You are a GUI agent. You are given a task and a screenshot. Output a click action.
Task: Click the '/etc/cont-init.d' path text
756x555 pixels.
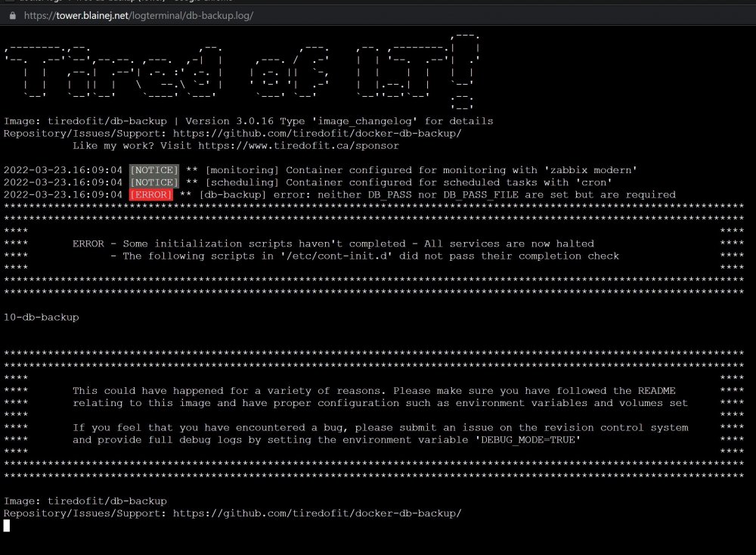coord(336,256)
